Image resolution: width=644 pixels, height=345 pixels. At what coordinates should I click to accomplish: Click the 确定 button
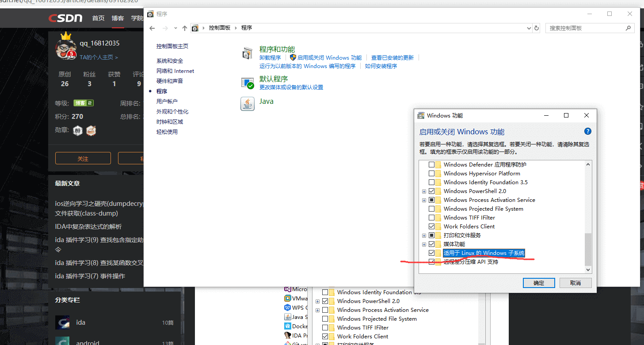[538, 283]
